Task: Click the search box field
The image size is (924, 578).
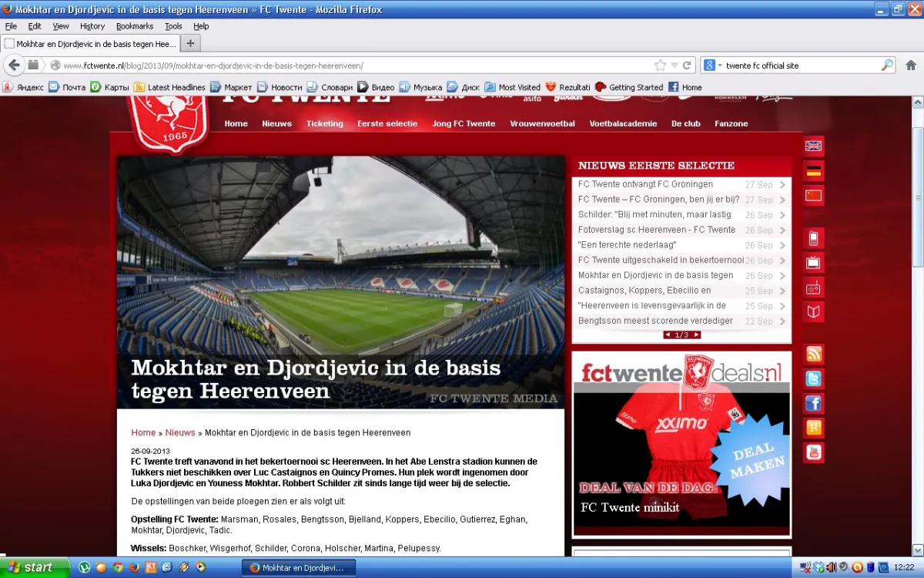Action: coord(802,66)
